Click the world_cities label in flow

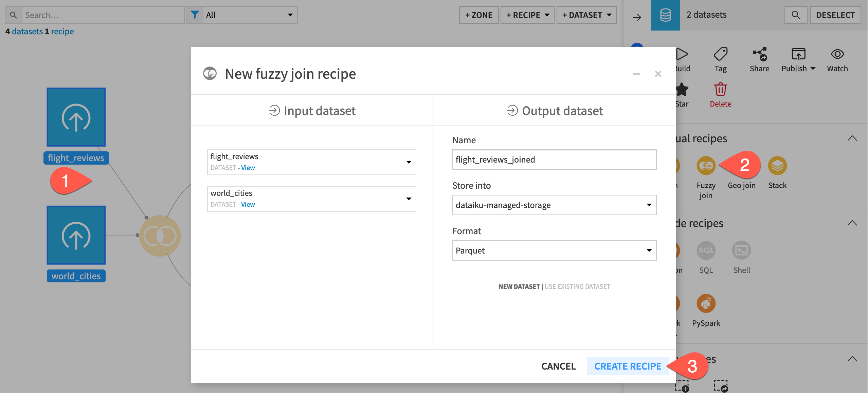tap(76, 276)
